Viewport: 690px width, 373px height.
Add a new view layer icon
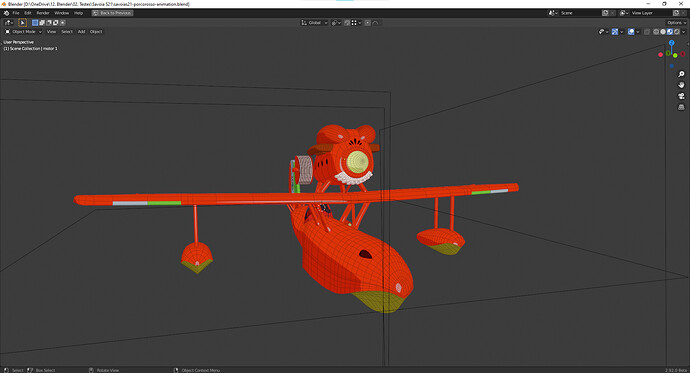coord(676,13)
